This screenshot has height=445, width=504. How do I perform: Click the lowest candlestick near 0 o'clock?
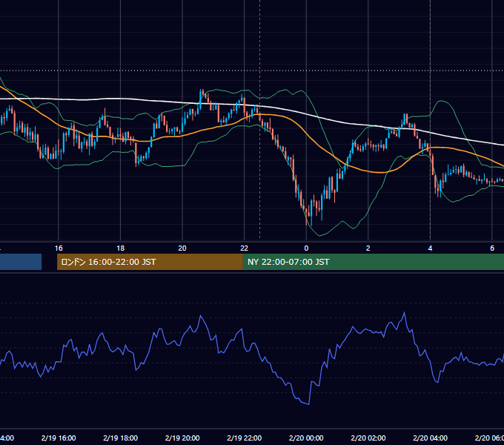311,212
